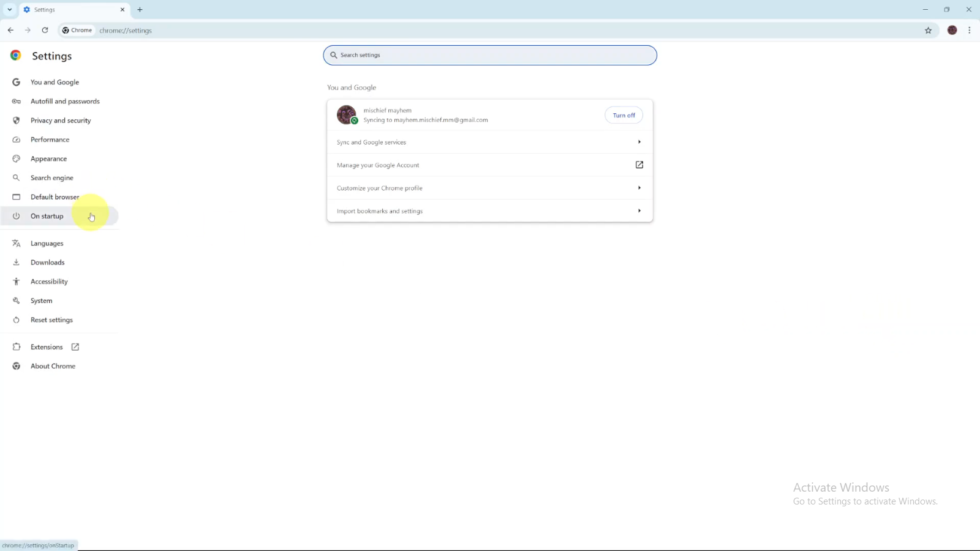The width and height of the screenshot is (980, 551).
Task: Click the forward navigation arrow
Action: click(x=28, y=30)
